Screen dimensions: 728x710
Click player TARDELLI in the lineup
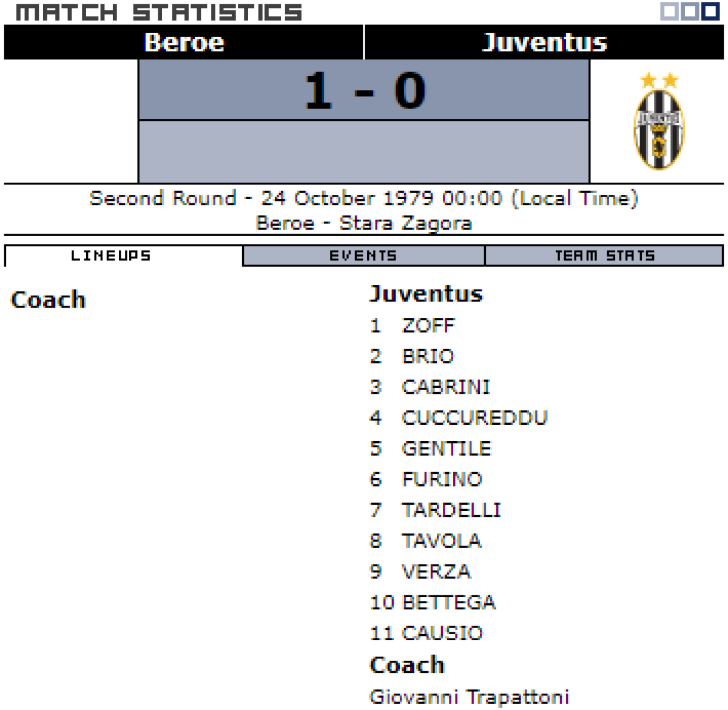click(x=451, y=510)
